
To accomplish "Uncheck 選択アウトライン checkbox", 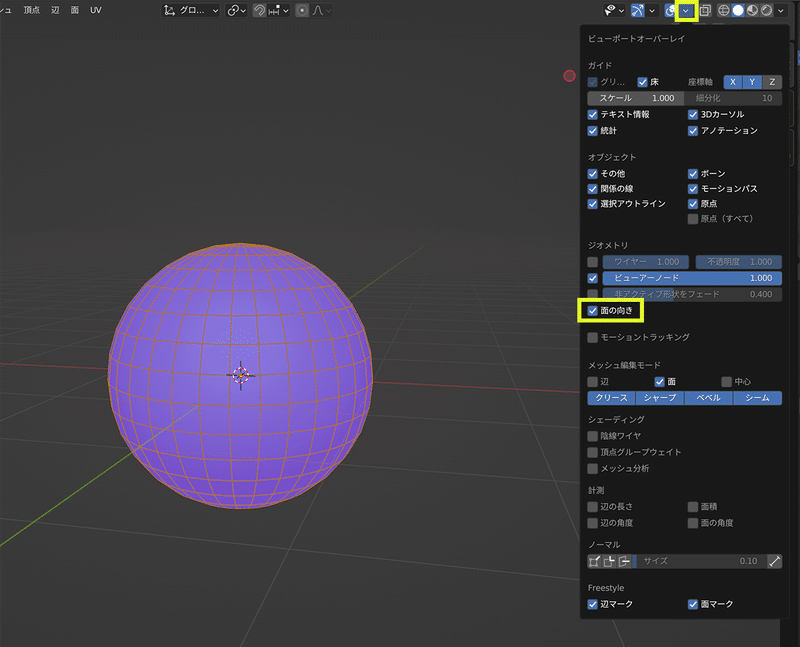I will (x=592, y=204).
